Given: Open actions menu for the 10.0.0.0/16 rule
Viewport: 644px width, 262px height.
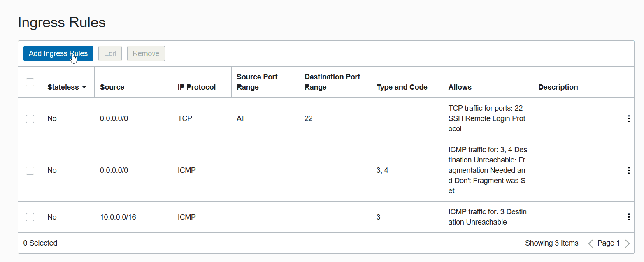Looking at the screenshot, I should click(628, 217).
